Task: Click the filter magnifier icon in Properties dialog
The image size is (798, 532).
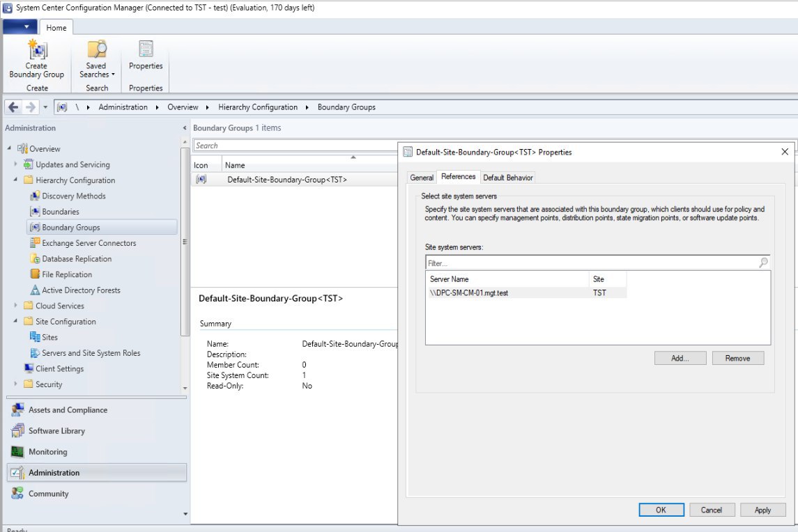Action: pyautogui.click(x=763, y=263)
